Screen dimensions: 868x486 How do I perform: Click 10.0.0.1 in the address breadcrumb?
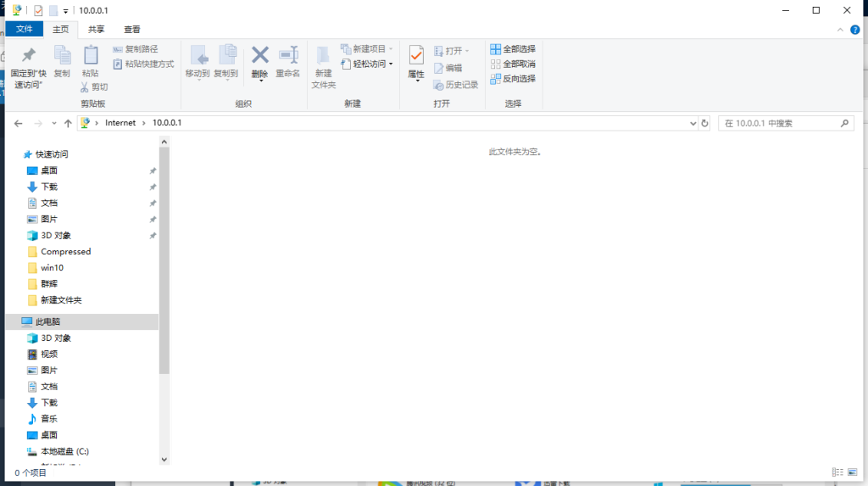167,123
